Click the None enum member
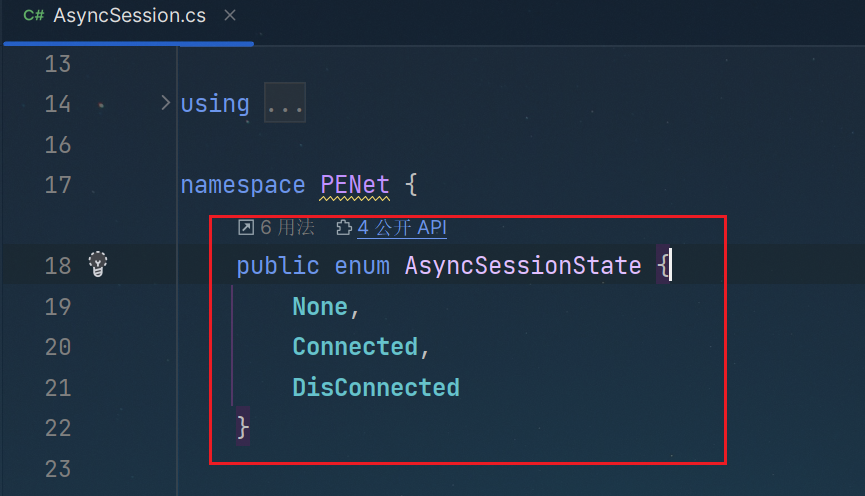 tap(320, 306)
